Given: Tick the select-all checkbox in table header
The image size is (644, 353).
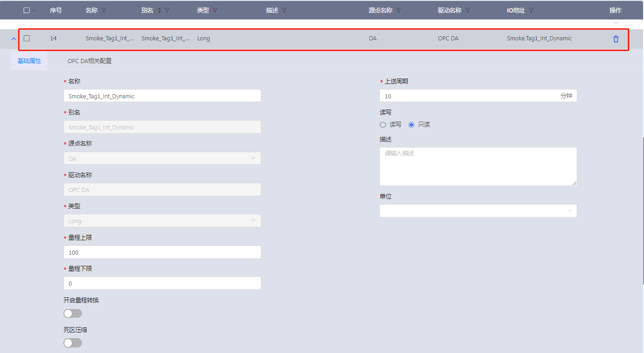Looking at the screenshot, I should [27, 10].
